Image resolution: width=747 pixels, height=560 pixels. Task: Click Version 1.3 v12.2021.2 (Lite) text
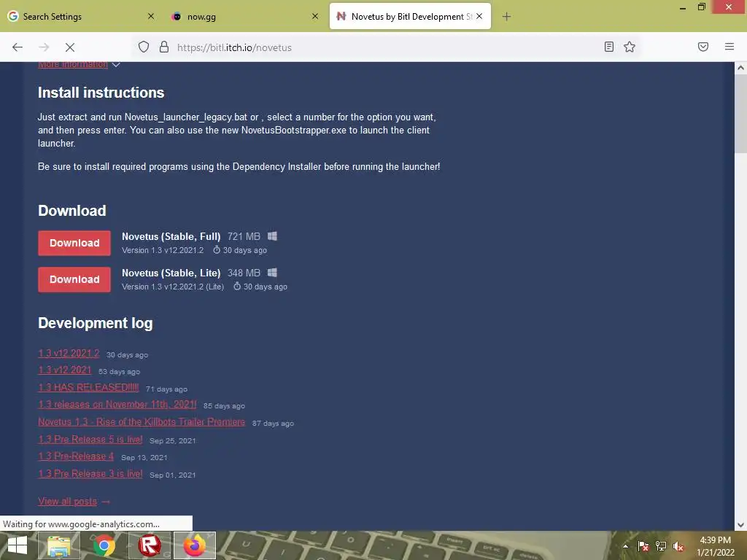pos(173,287)
